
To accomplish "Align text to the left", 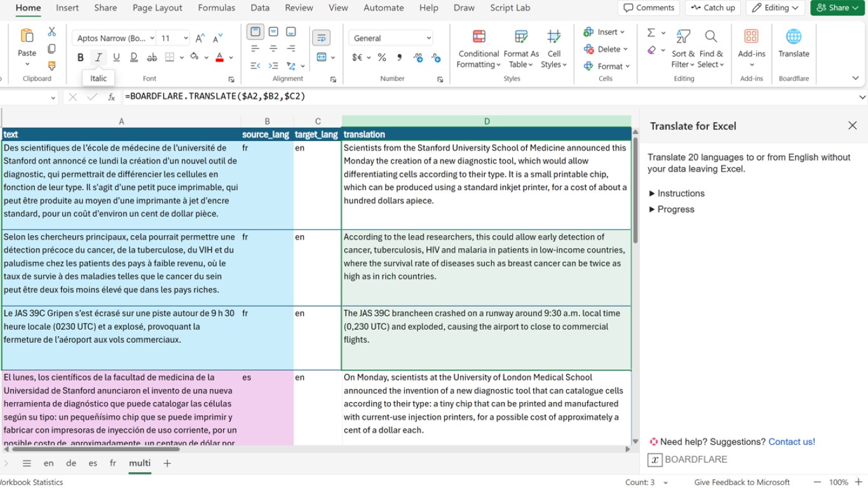I will (x=255, y=49).
